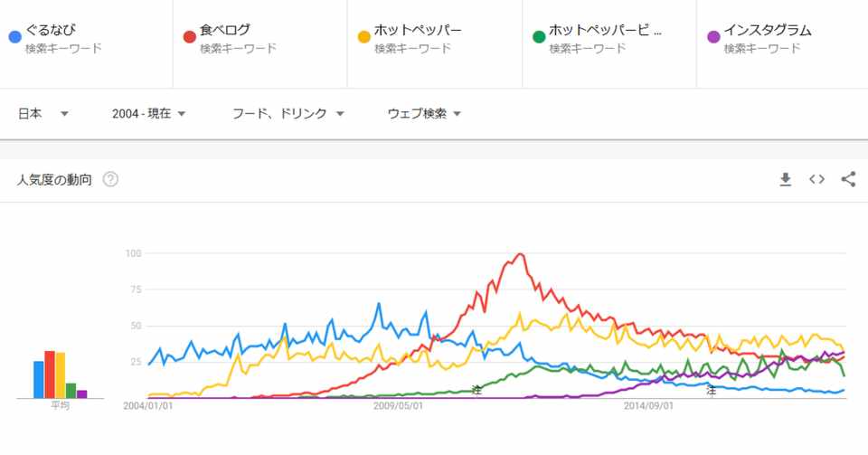Select the ホットペッパー keyword card

coord(418,31)
